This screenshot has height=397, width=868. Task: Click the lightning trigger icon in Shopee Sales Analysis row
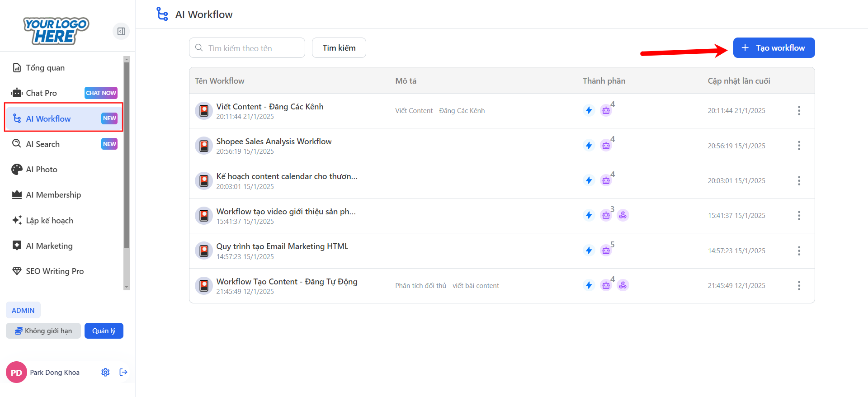click(x=589, y=146)
